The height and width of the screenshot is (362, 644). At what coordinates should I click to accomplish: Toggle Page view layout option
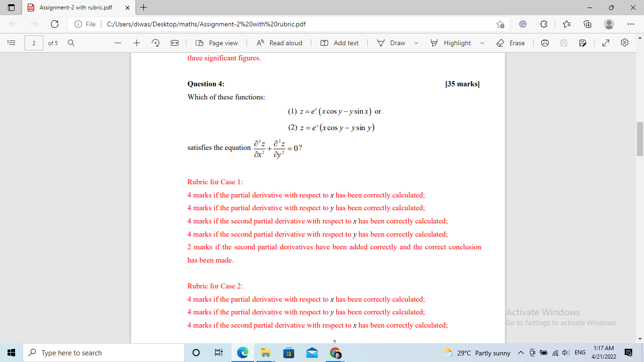(216, 42)
